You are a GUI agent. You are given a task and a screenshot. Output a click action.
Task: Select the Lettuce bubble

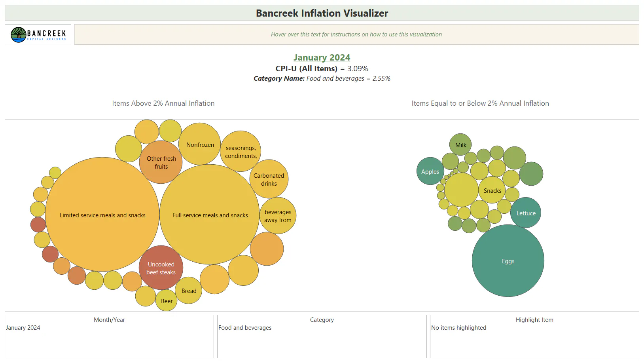pos(526,213)
